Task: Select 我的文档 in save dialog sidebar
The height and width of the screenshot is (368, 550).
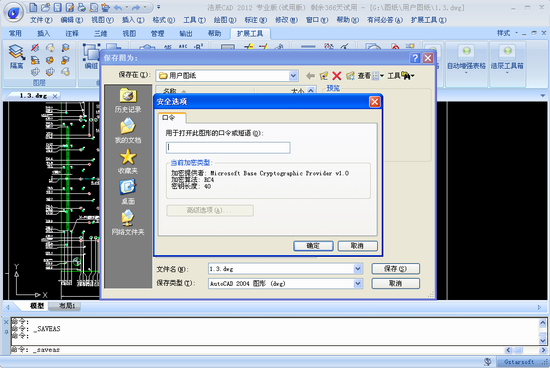Action: coord(128,131)
